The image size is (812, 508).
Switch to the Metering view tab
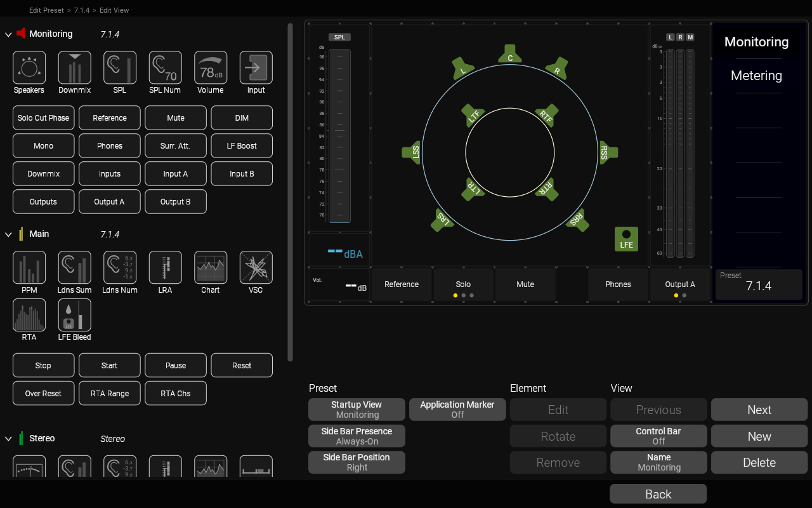click(x=756, y=76)
